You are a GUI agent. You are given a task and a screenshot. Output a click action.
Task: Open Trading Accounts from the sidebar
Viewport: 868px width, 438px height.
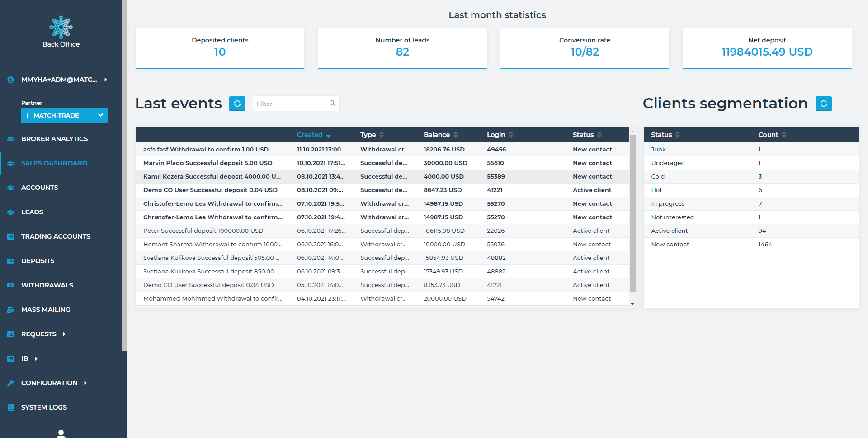coord(55,236)
